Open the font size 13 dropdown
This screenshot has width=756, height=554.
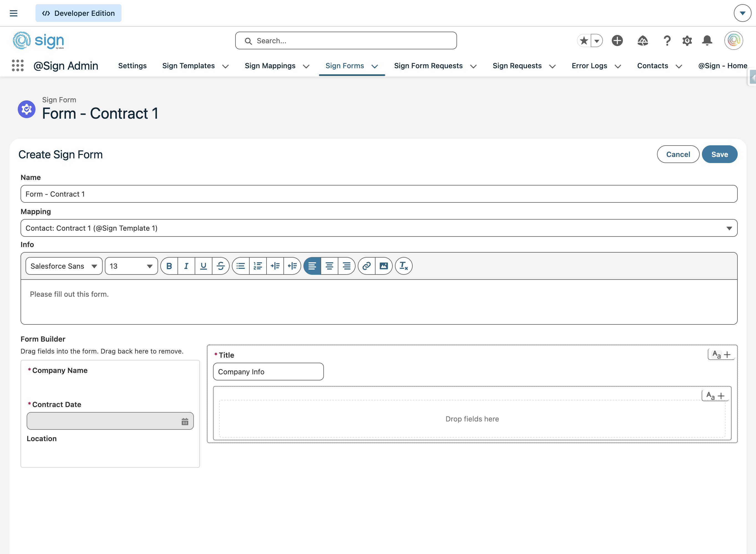tap(131, 266)
